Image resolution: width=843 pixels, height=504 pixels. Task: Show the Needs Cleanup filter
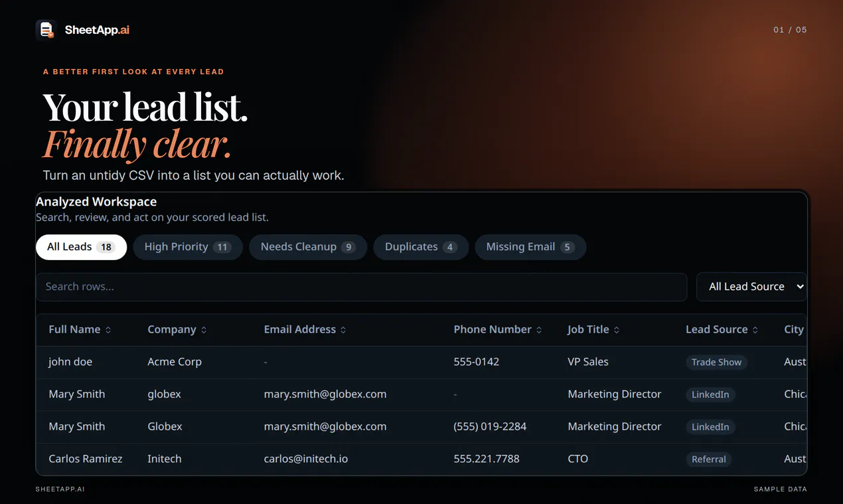tap(308, 247)
